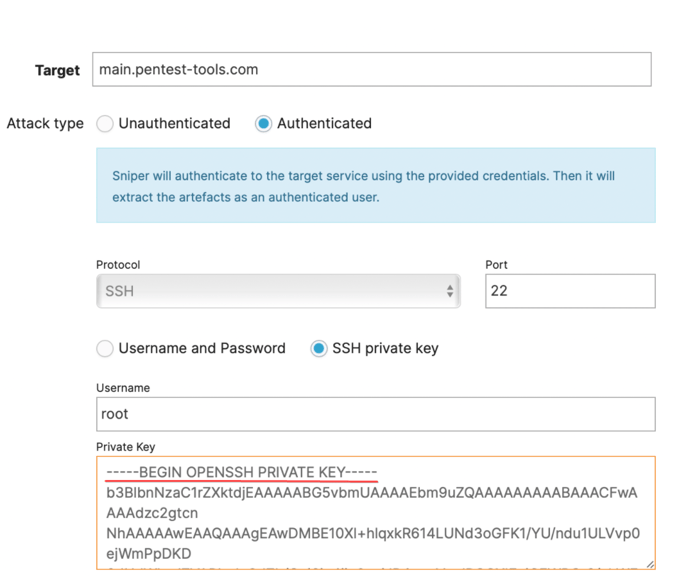The height and width of the screenshot is (582, 688).
Task: Click the Username and Password label text
Action: coord(202,348)
